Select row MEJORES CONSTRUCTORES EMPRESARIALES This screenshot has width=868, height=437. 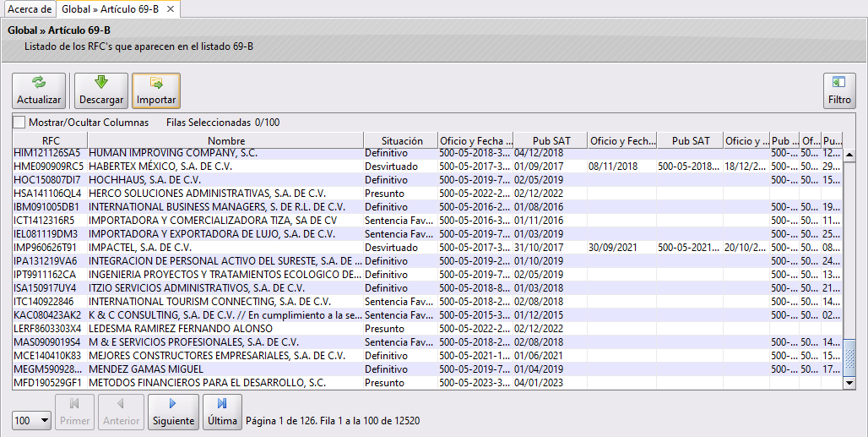pyautogui.click(x=427, y=356)
